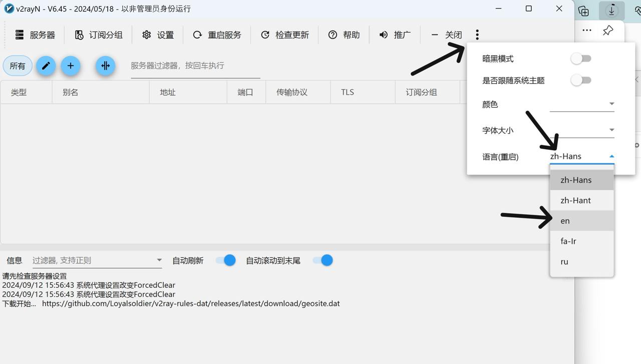Open the three-dot more options menu

pyautogui.click(x=477, y=35)
